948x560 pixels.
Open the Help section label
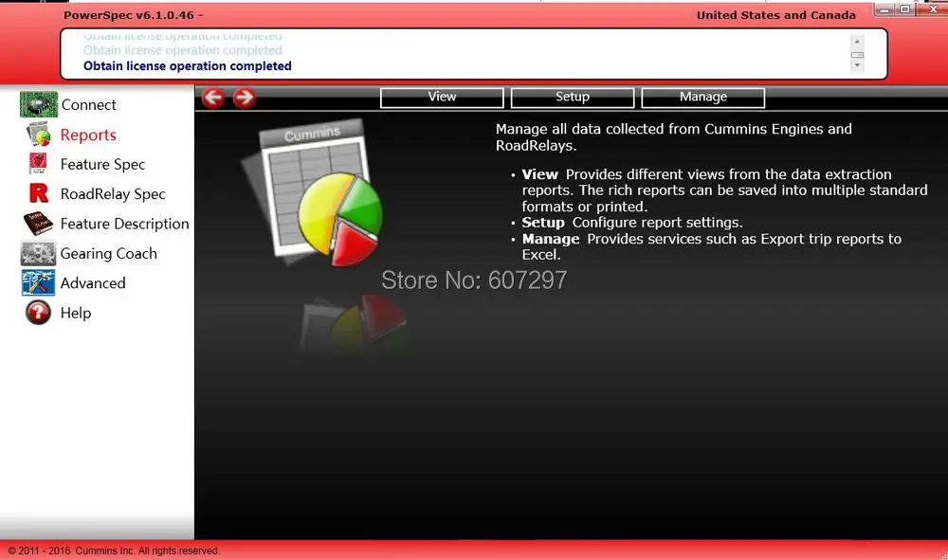coord(76,313)
